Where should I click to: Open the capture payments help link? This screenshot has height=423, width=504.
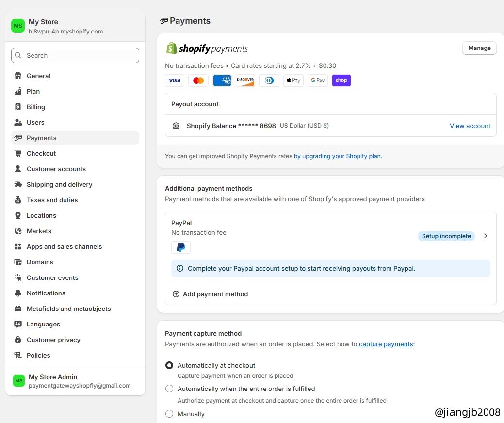click(386, 344)
